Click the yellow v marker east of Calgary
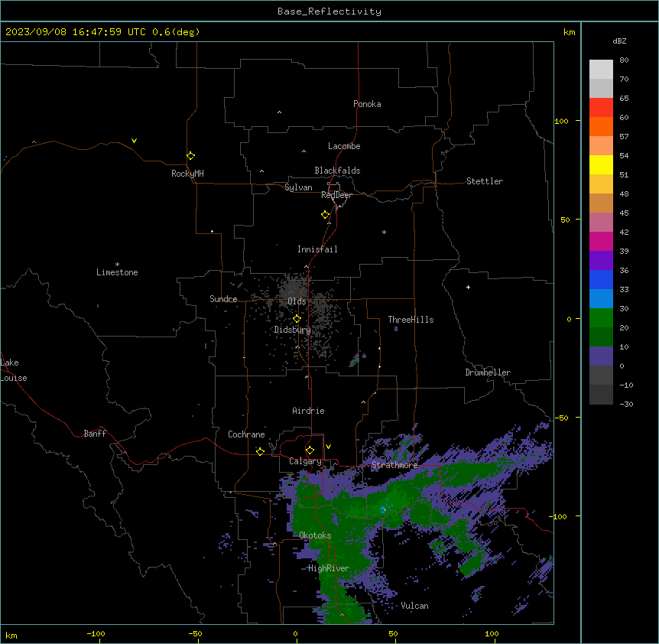This screenshot has width=659, height=644. tap(328, 447)
